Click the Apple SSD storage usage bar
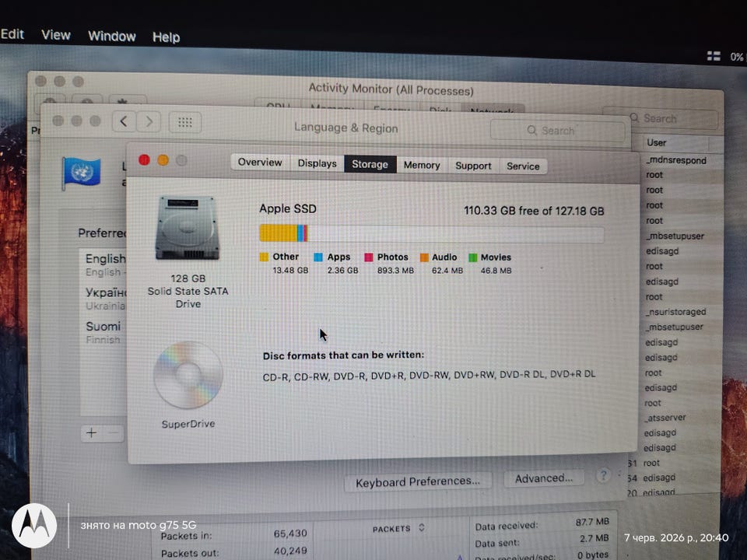This screenshot has width=747, height=560. [x=432, y=234]
